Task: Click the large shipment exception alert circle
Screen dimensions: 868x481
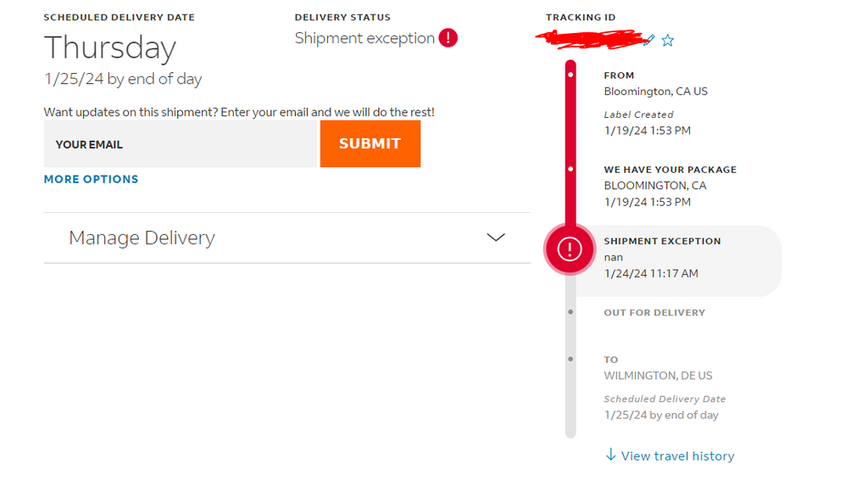Action: click(x=569, y=249)
